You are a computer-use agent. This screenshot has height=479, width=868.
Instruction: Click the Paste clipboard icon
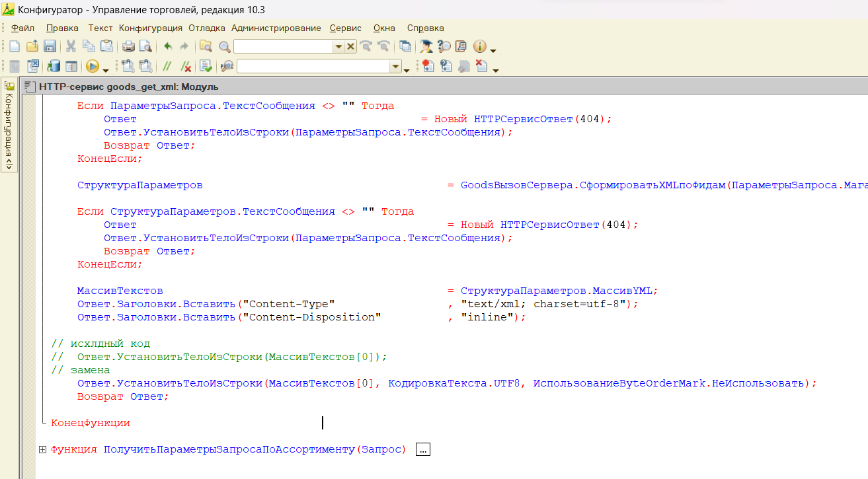106,46
